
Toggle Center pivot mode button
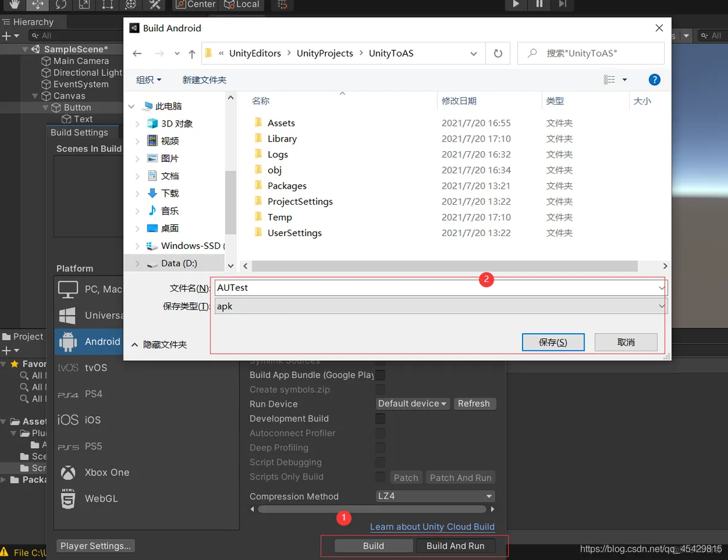click(196, 5)
